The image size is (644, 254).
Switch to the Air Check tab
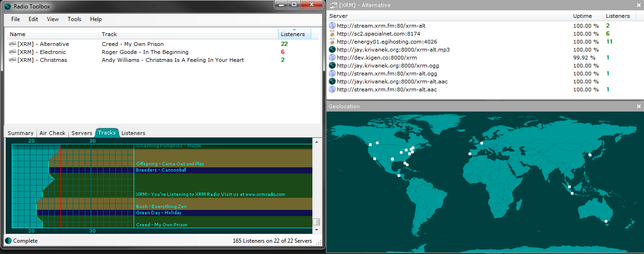[52, 133]
